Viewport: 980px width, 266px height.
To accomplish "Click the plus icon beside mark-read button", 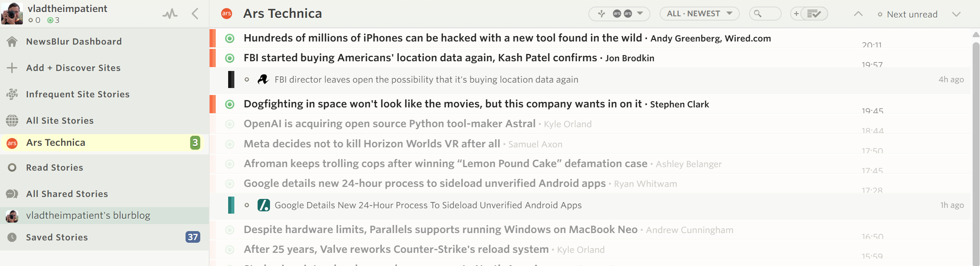I will [x=796, y=14].
